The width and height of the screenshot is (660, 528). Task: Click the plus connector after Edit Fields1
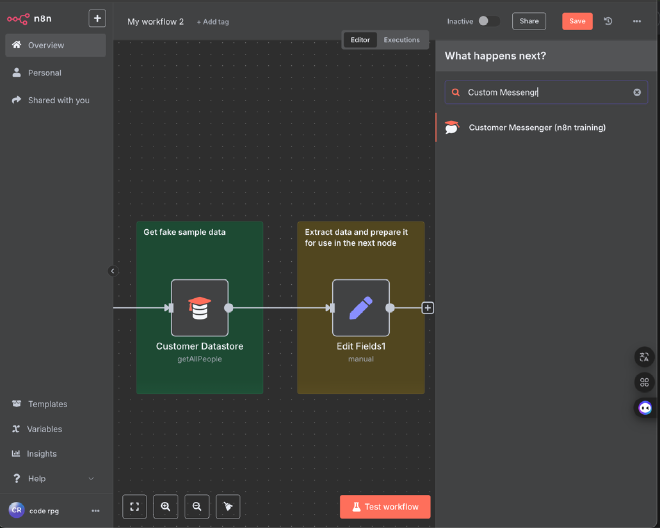tap(428, 308)
